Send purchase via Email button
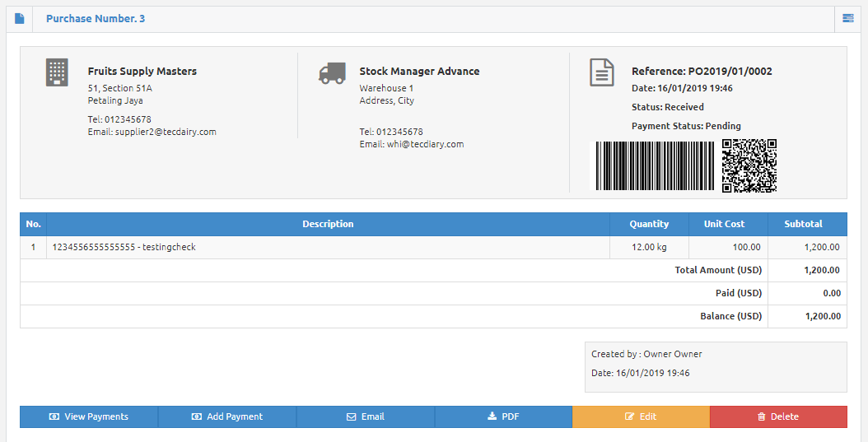The image size is (868, 442). tap(366, 416)
